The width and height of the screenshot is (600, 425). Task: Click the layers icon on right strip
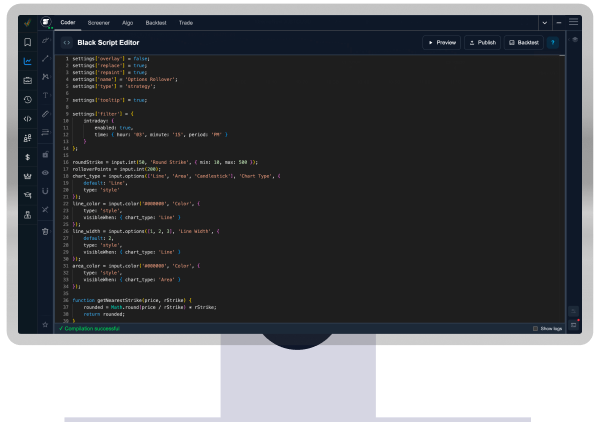pos(574,39)
